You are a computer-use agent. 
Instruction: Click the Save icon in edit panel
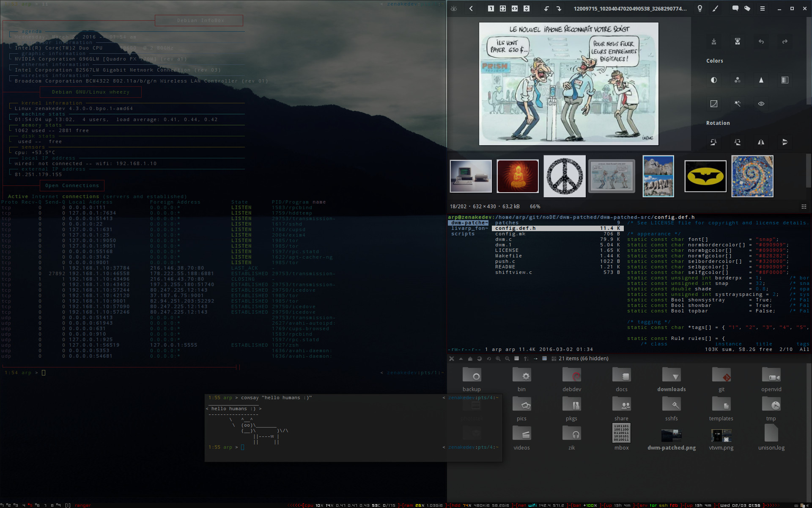tap(714, 41)
